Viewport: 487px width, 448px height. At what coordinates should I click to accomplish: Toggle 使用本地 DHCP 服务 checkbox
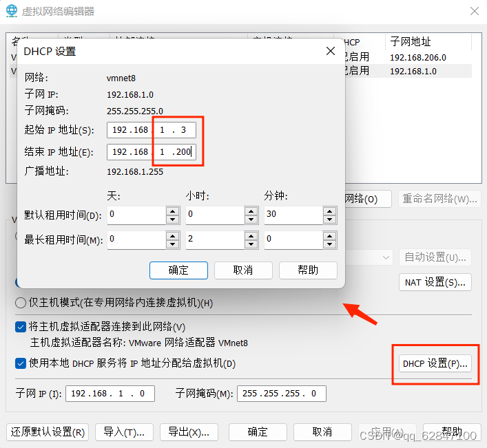[21, 363]
